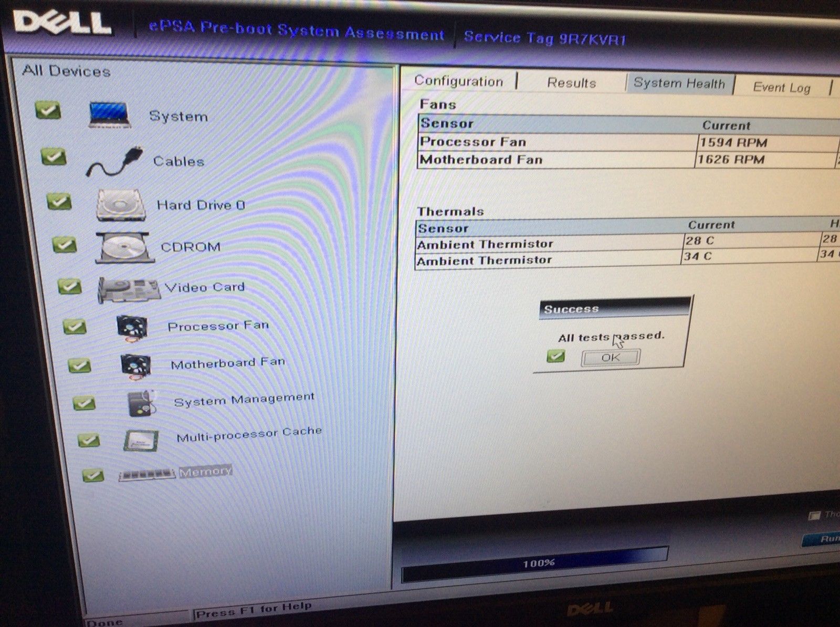Uncheck the Hard Drive 0 checkbox
Image resolution: width=840 pixels, height=627 pixels.
point(59,201)
